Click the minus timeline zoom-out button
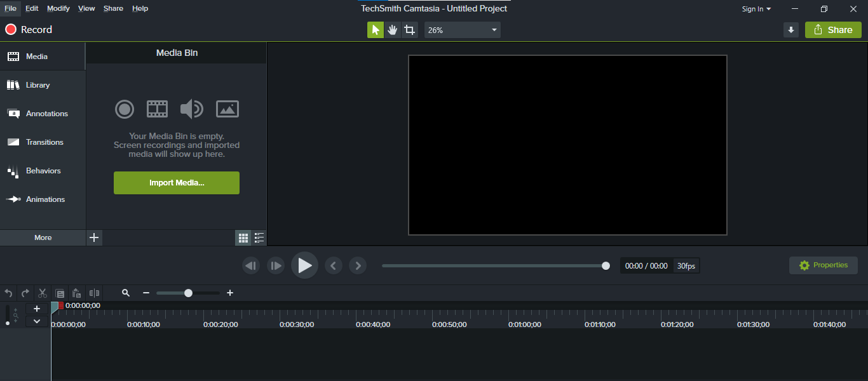 tap(146, 293)
